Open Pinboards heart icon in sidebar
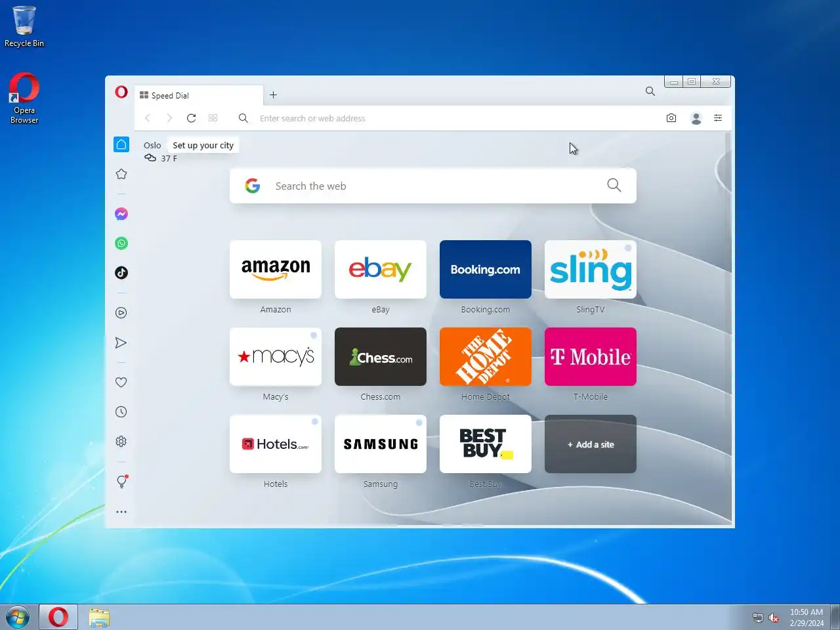 [121, 383]
